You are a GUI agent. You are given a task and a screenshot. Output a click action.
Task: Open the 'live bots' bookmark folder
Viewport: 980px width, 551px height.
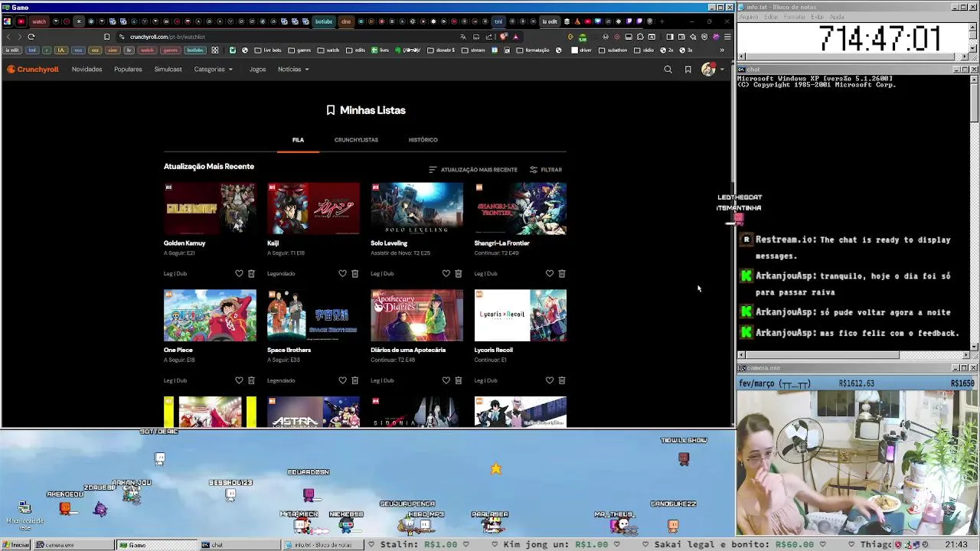pos(268,51)
